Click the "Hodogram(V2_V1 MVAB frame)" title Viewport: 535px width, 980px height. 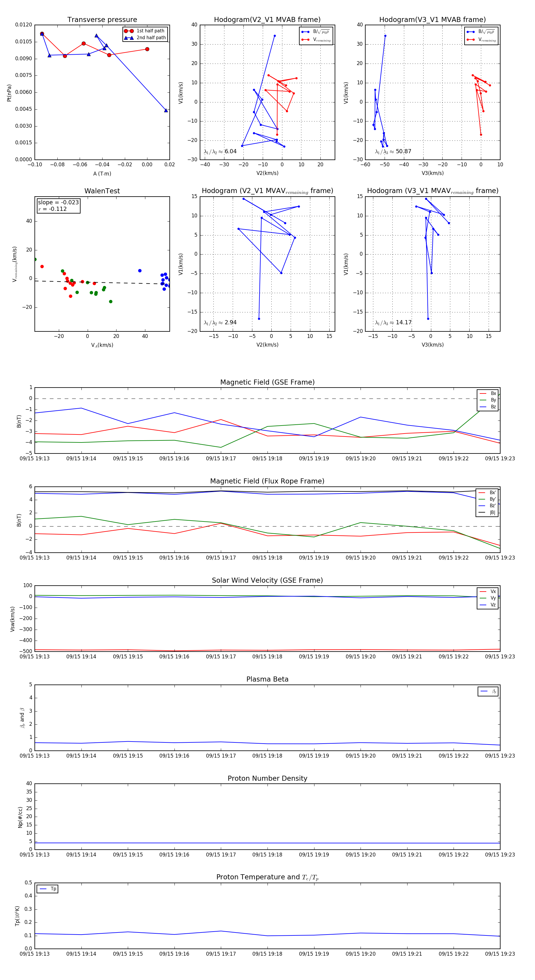pyautogui.click(x=267, y=20)
